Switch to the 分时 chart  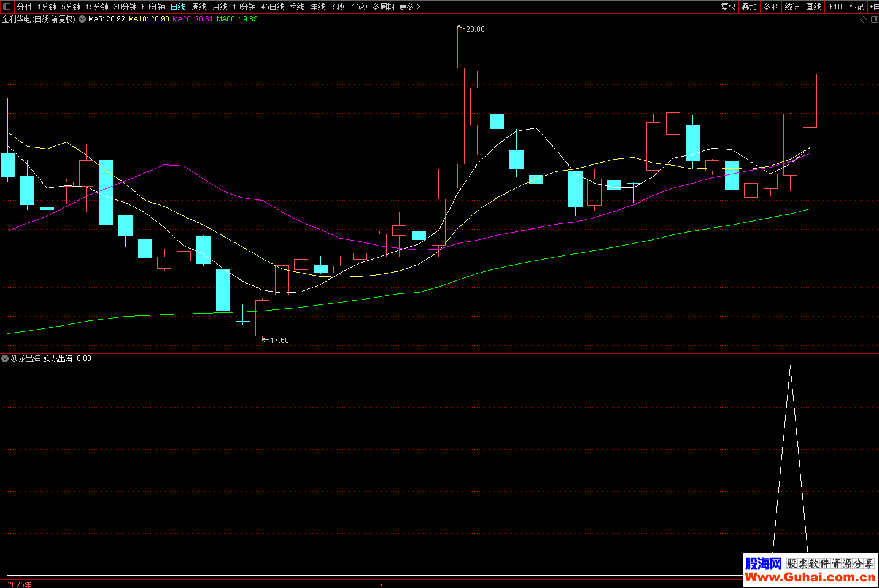pyautogui.click(x=24, y=7)
